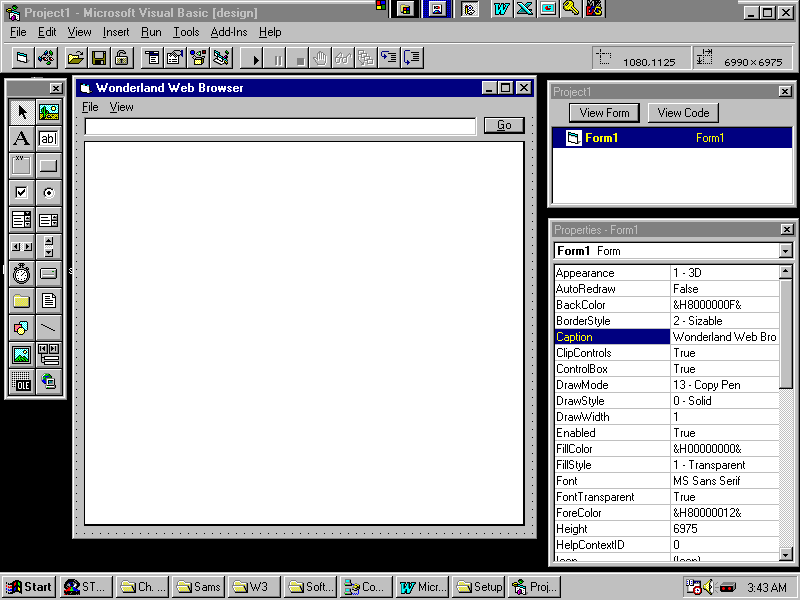
Task: Select the PictureBox tool in the toolbox
Action: [48, 112]
